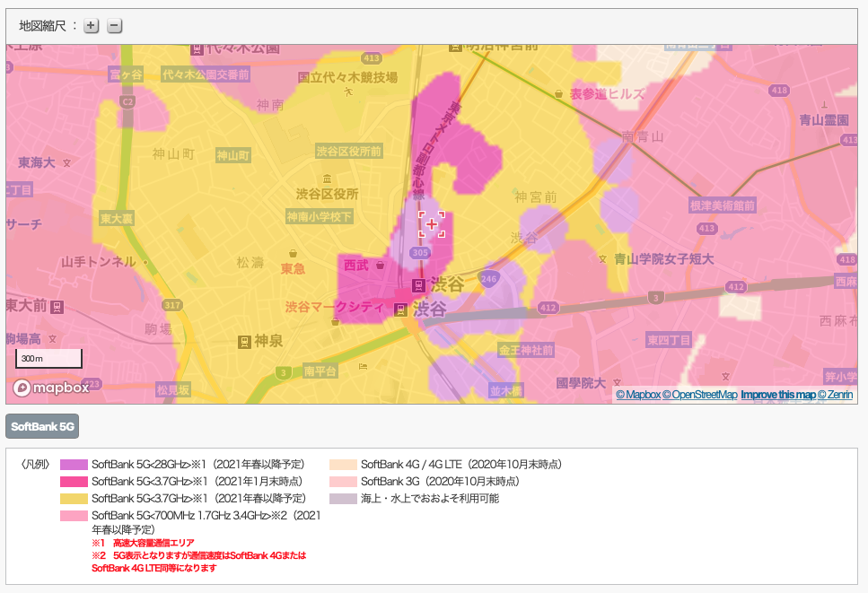Click the C2 expressway shield marker
This screenshot has width=868, height=593.
[127, 101]
